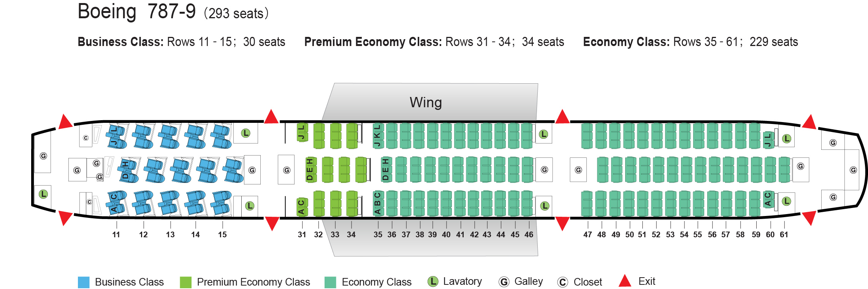Image resolution: width=868 pixels, height=289 pixels.
Task: Select row number 31 label
Action: (302, 235)
